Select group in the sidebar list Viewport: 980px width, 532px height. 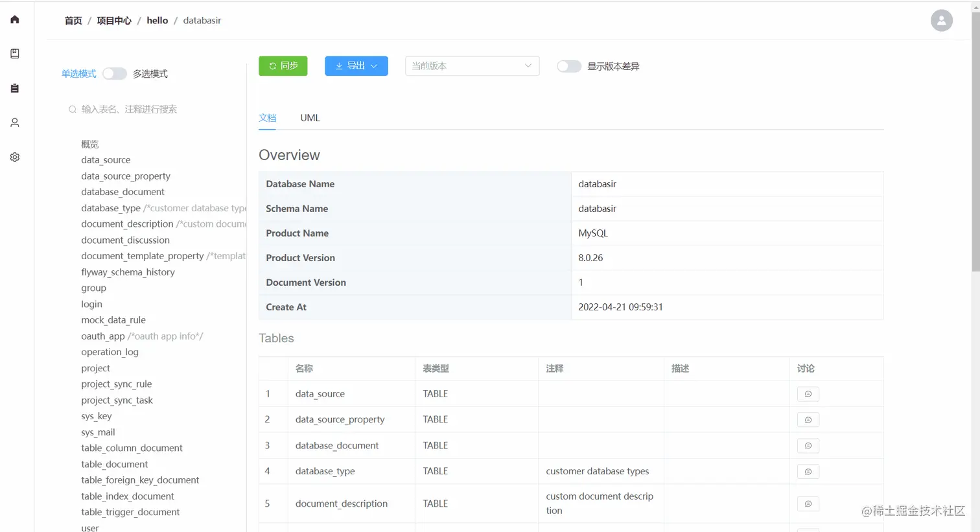click(x=93, y=288)
